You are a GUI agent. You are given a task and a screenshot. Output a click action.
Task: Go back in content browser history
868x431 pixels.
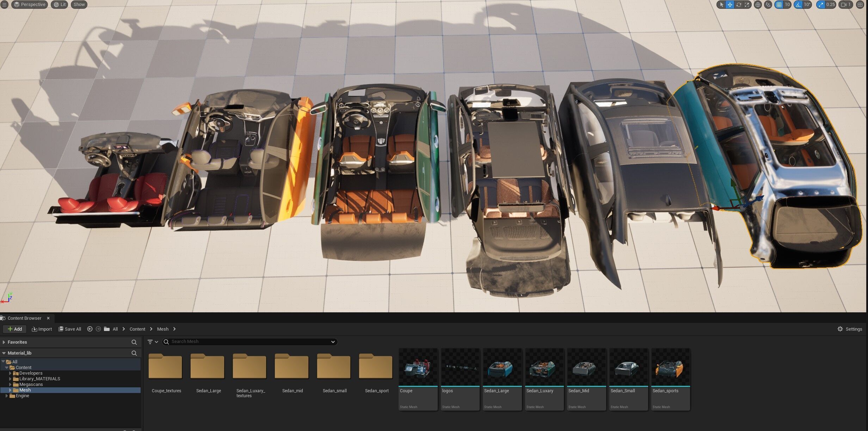[90, 329]
